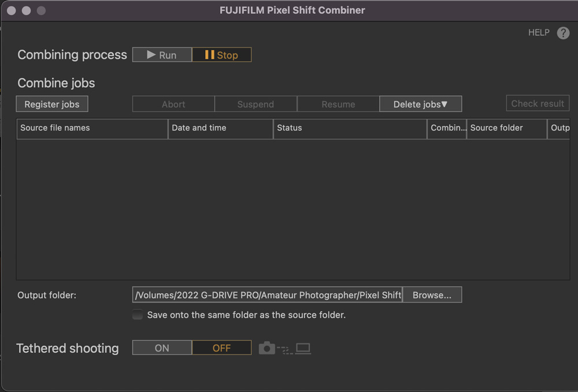
Task: Click the laptop computer icon
Action: 303,348
